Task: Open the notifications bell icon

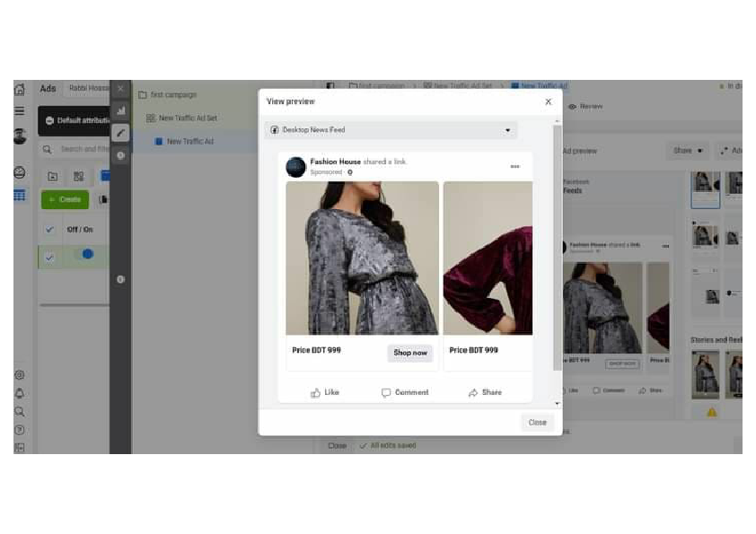Action: click(20, 393)
